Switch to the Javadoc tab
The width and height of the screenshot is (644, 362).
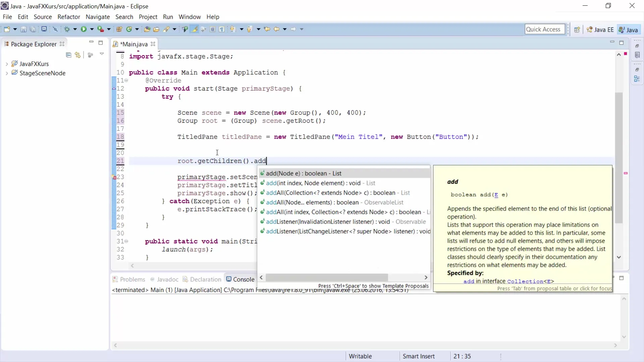[x=164, y=279]
